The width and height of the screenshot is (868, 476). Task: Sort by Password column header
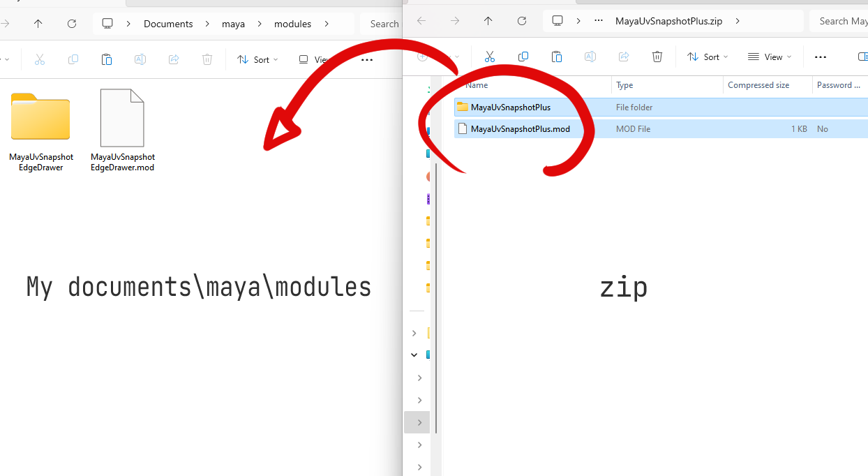(x=840, y=85)
